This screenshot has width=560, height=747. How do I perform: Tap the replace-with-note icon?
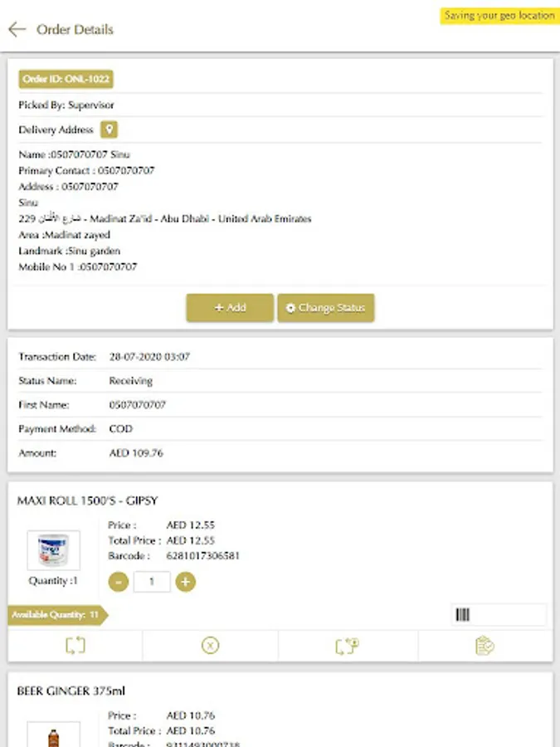(x=347, y=645)
